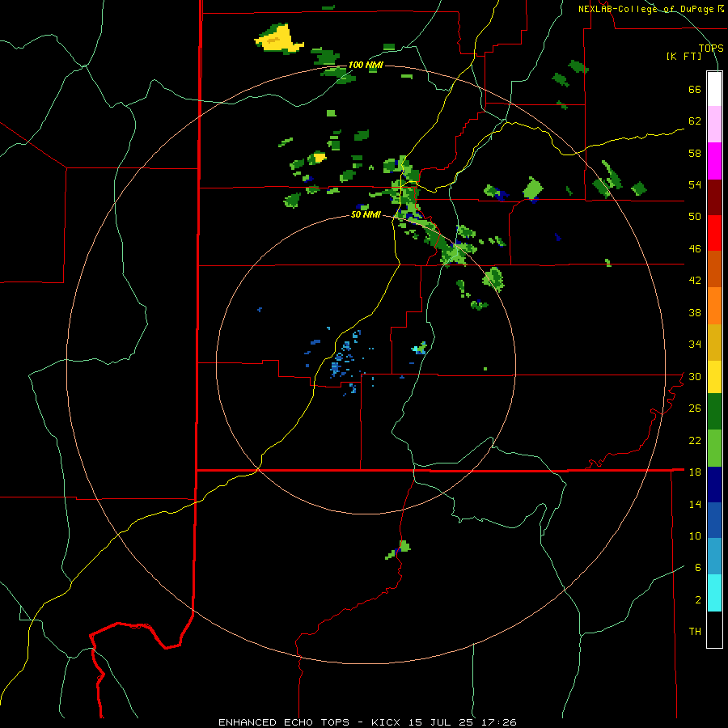Click the 26 legend value

point(695,408)
